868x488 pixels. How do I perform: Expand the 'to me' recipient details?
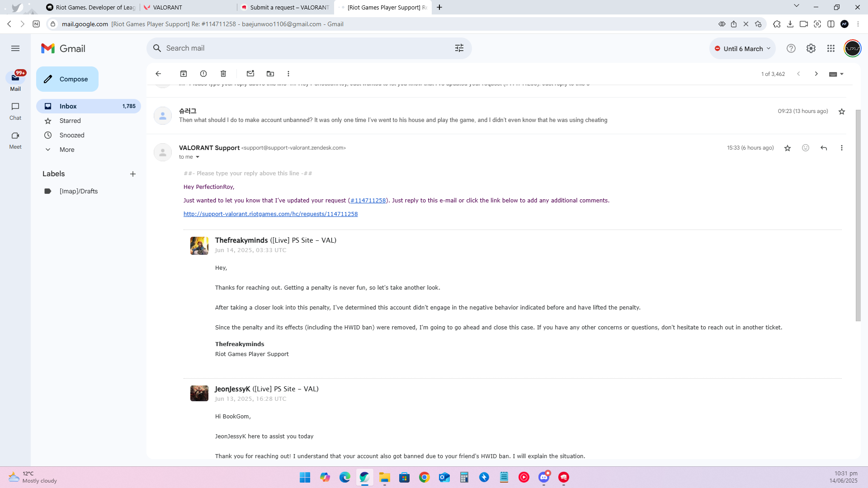point(198,157)
